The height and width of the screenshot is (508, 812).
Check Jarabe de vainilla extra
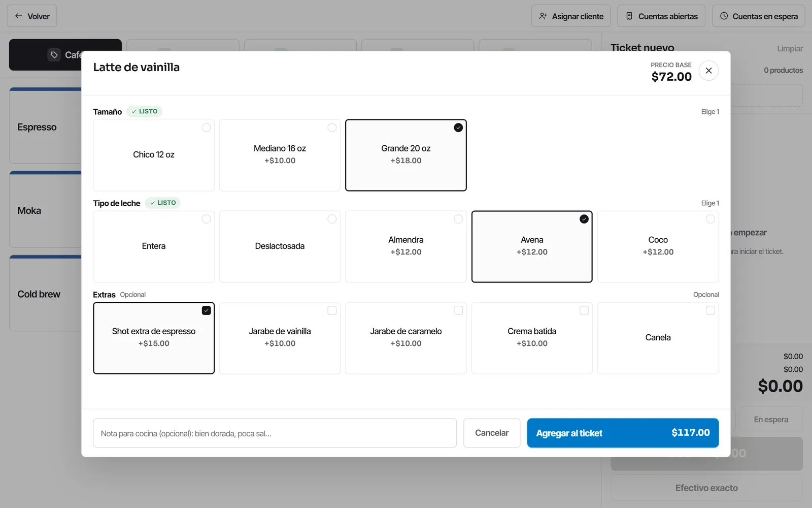tap(280, 338)
